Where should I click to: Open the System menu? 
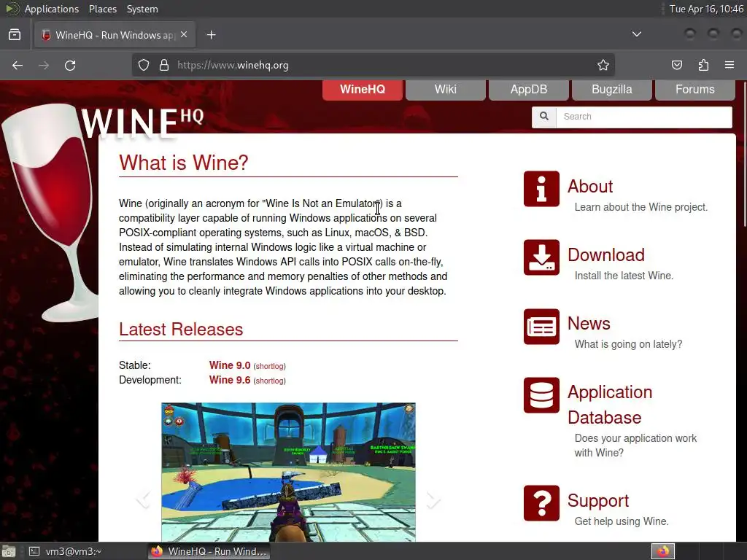142,9
